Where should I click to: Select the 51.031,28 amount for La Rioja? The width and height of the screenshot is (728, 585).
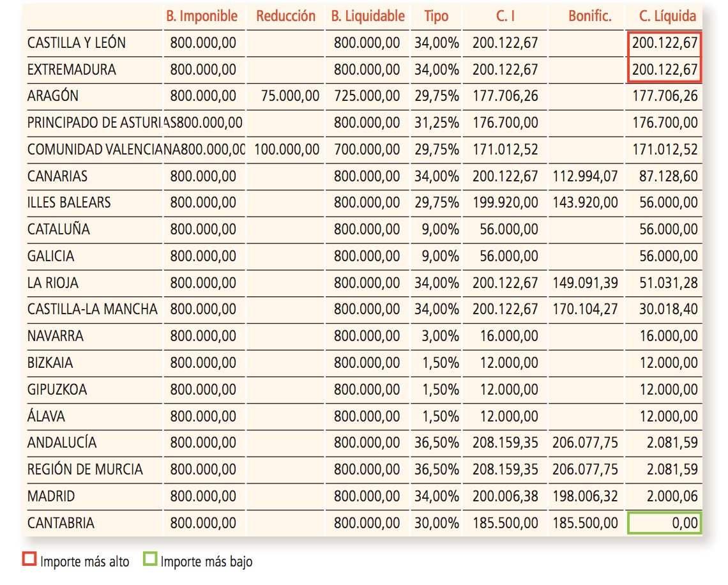[x=668, y=283]
